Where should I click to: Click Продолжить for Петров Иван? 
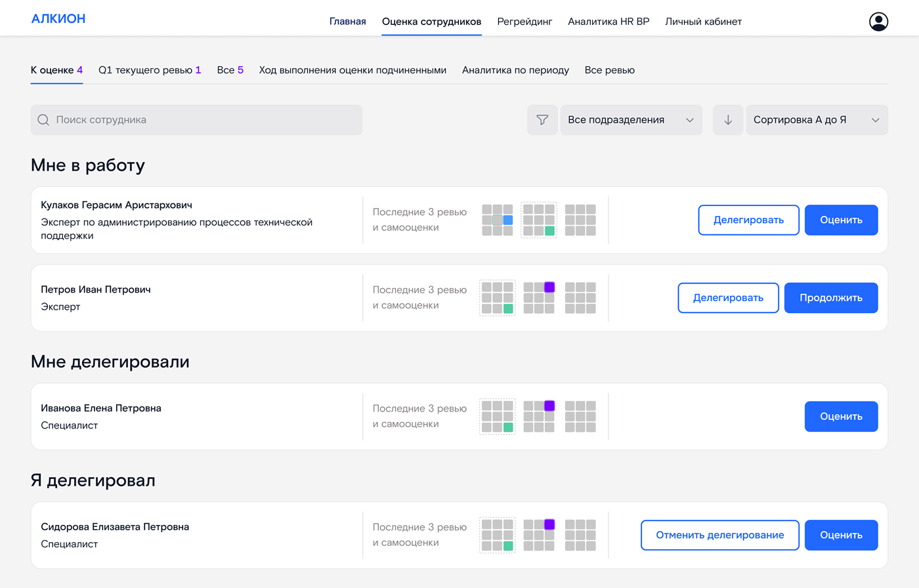[830, 297]
